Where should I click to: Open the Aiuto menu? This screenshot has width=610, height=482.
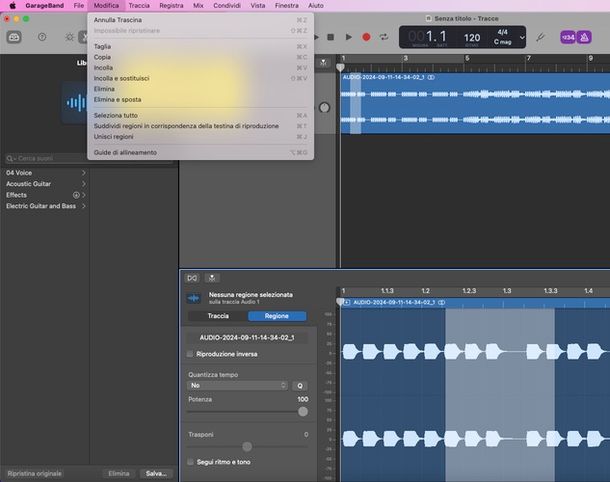coord(316,5)
